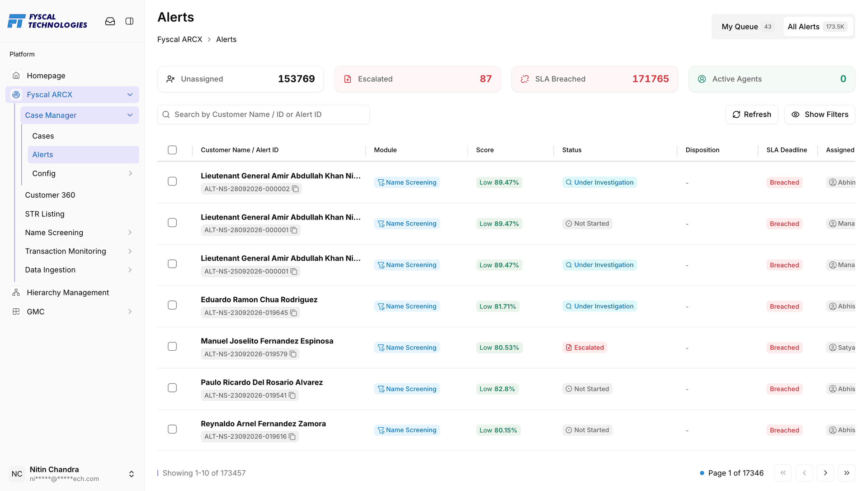
Task: Click the Fyscal ARCX module icon
Action: click(16, 95)
